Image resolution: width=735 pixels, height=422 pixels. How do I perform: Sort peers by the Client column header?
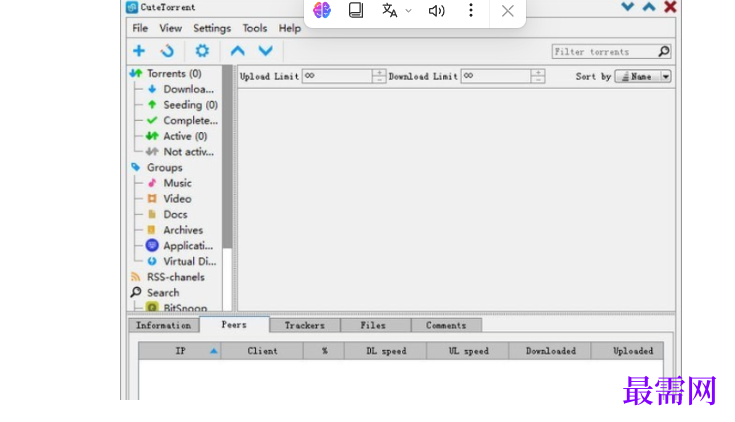click(262, 351)
